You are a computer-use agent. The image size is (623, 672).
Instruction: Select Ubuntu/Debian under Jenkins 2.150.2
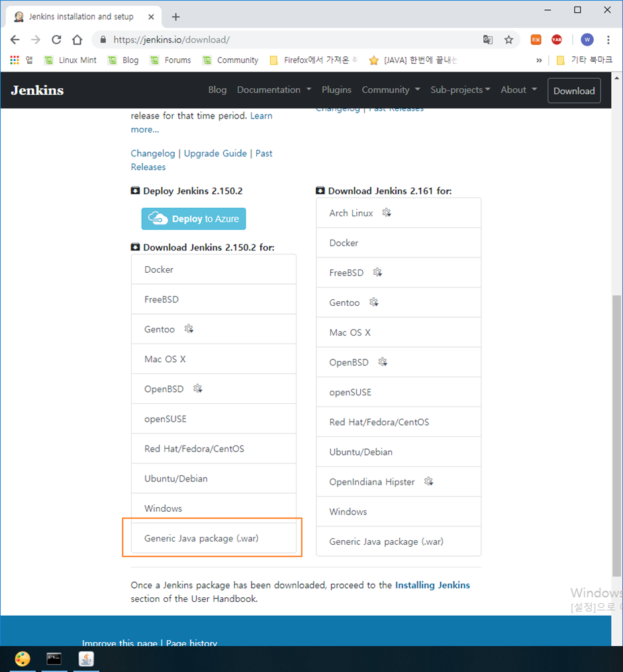point(213,479)
